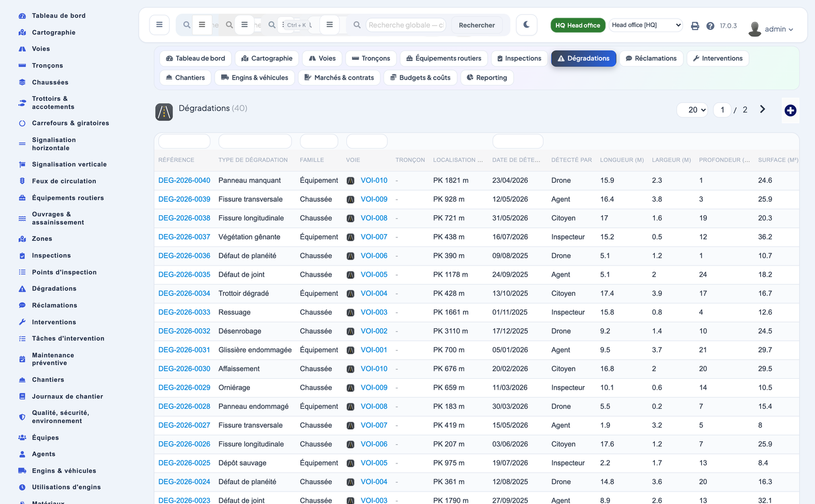Screen dimensions: 815x504
Task: Open Ouvrages & assainissement in the sidebar
Action: click(58, 218)
